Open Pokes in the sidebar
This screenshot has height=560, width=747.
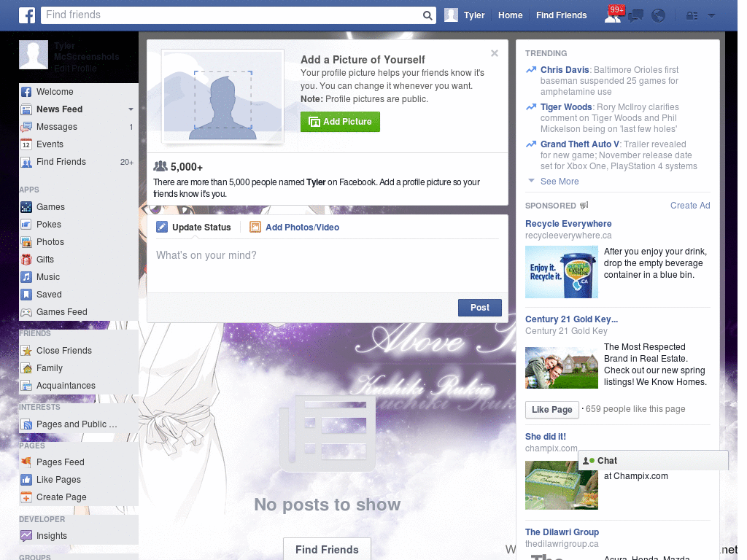click(x=79, y=225)
